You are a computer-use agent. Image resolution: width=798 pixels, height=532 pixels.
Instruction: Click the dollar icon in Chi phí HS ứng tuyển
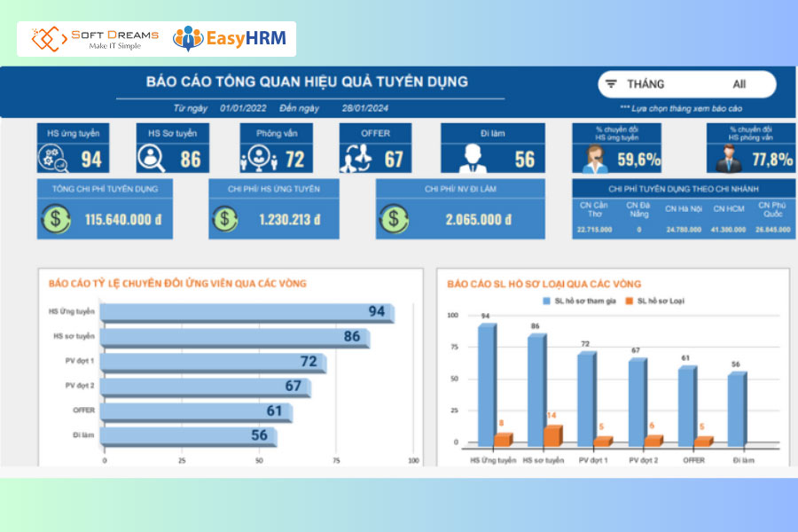[225, 219]
